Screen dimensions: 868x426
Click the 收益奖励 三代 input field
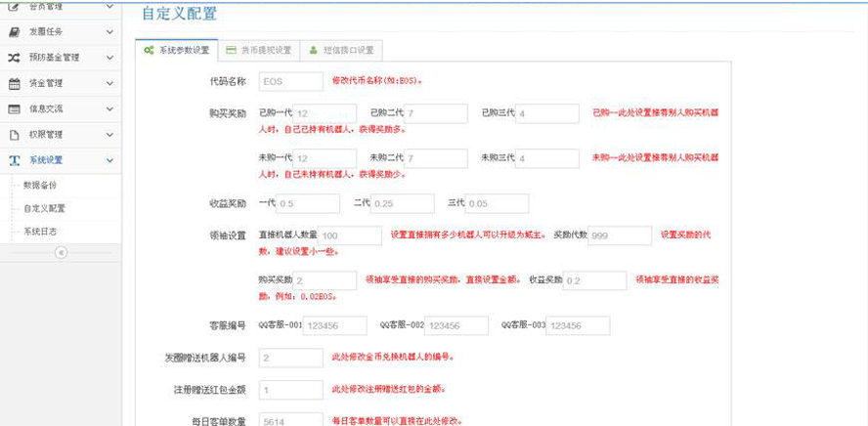click(x=498, y=203)
